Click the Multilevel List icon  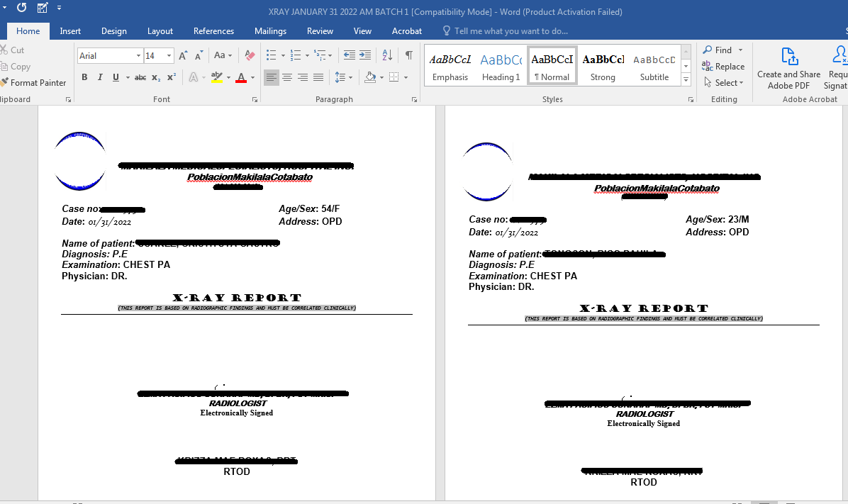(320, 55)
